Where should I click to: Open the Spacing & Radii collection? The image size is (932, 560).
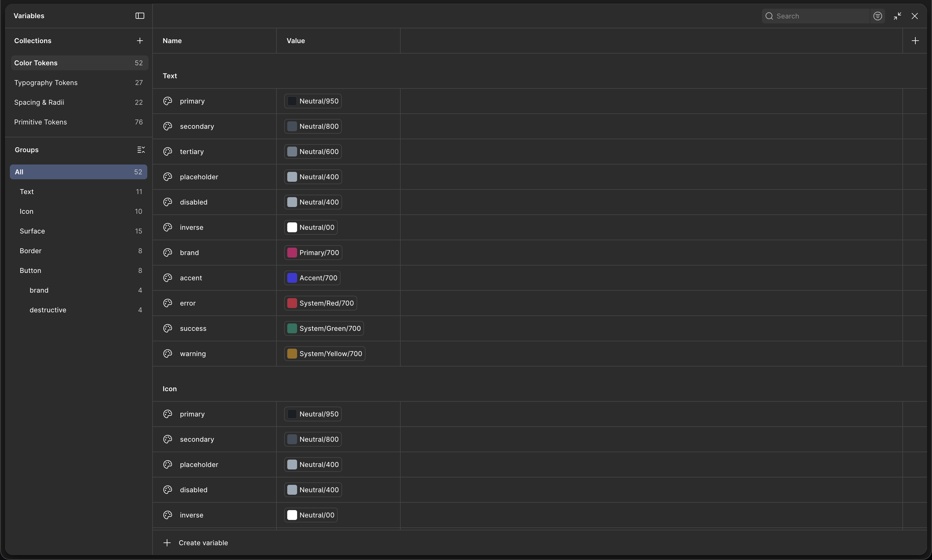(79, 102)
